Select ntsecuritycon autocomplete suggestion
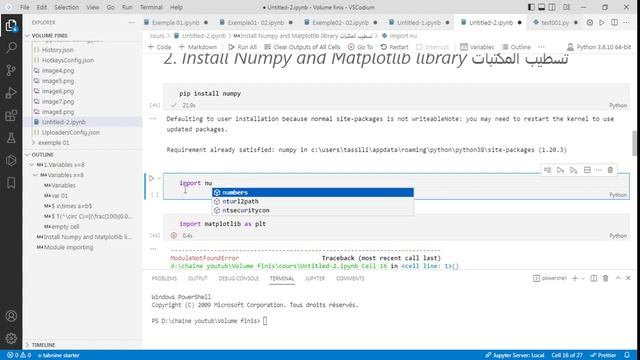This screenshot has height=360, width=640. (x=313, y=210)
